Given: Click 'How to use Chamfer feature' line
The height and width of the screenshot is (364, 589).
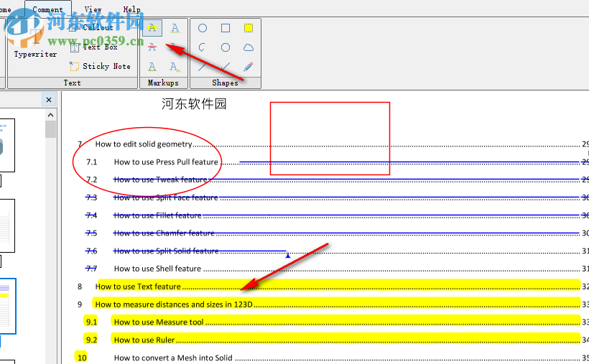Looking at the screenshot, I should click(164, 233).
